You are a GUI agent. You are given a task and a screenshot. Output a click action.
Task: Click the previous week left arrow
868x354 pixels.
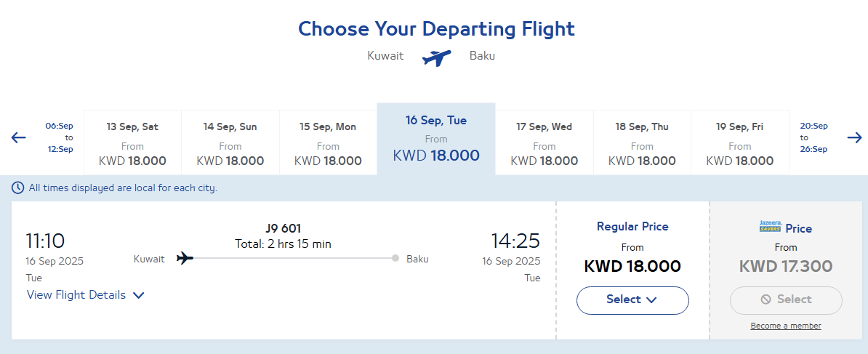click(19, 137)
